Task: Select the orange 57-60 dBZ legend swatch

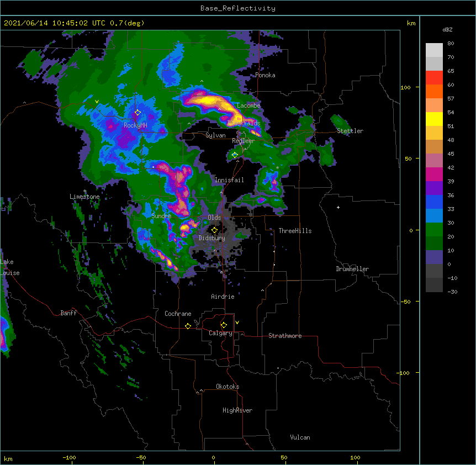Action: click(x=434, y=92)
